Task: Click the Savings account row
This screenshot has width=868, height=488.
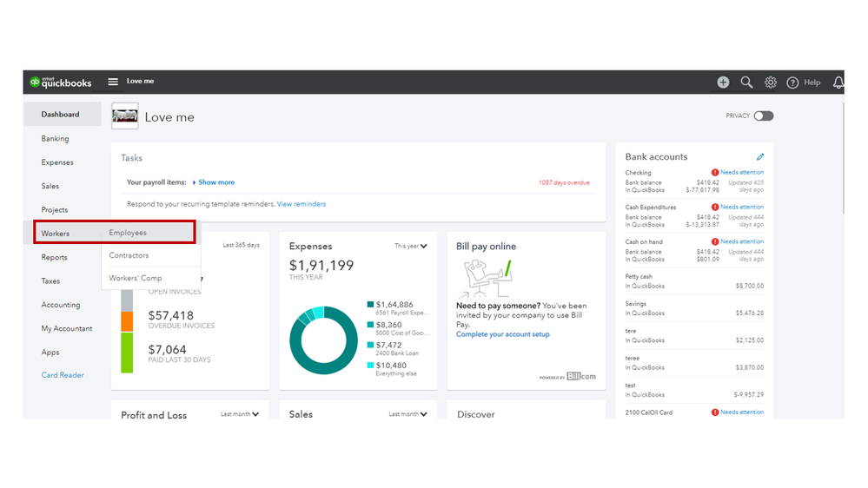Action: [694, 308]
